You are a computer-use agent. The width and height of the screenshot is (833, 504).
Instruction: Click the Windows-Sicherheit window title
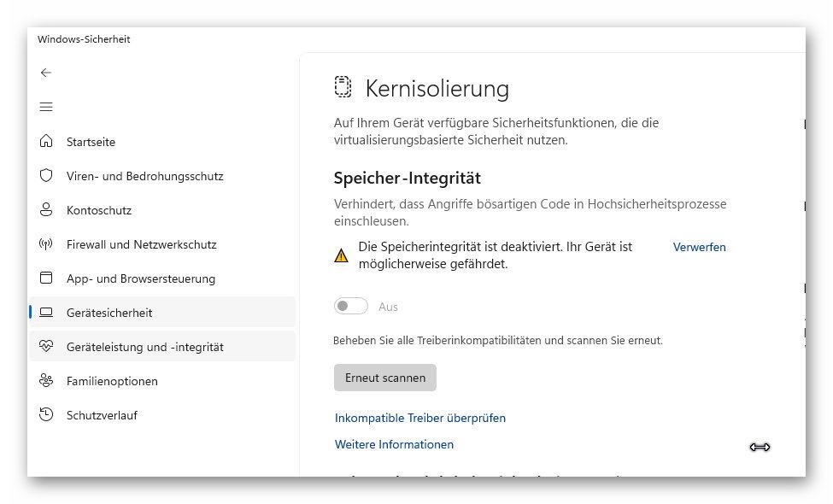pyautogui.click(x=84, y=39)
